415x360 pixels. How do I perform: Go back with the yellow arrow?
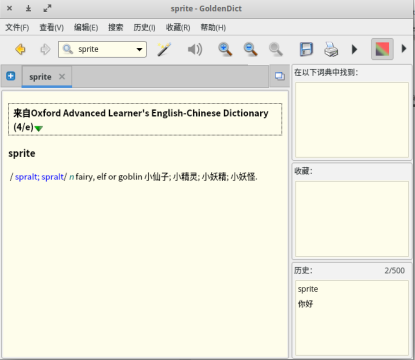point(20,49)
